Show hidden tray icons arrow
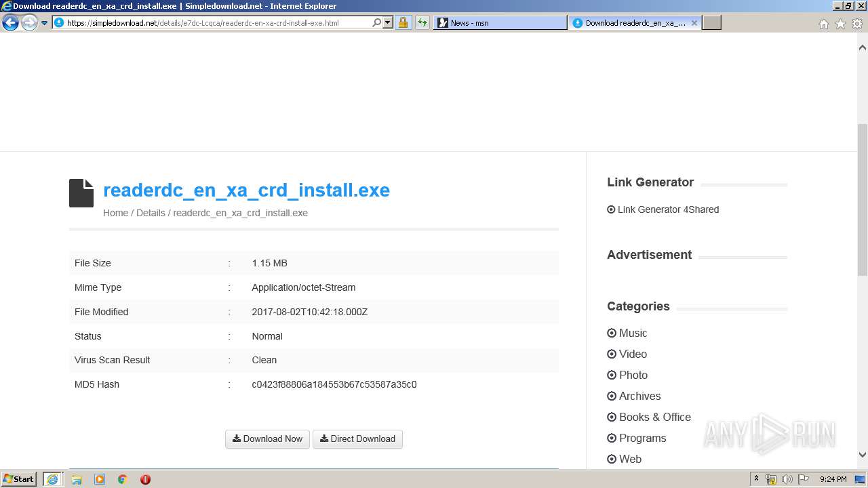This screenshot has height=488, width=868. coord(756,479)
